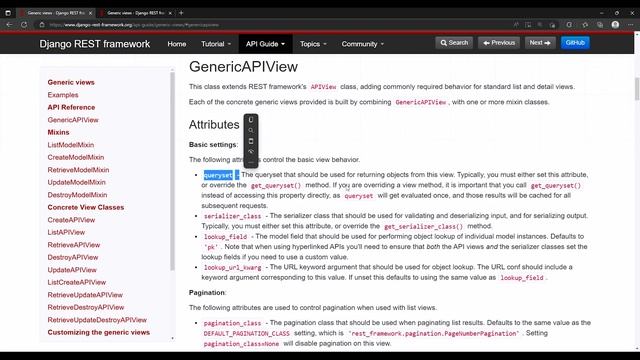The height and width of the screenshot is (360, 640).
Task: Go to CreateModelMixin in sidebar
Action: tap(76, 157)
